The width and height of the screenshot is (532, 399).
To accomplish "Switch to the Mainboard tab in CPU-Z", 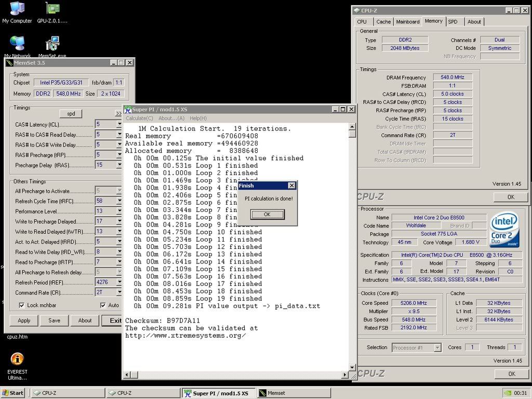I will pyautogui.click(x=408, y=22).
